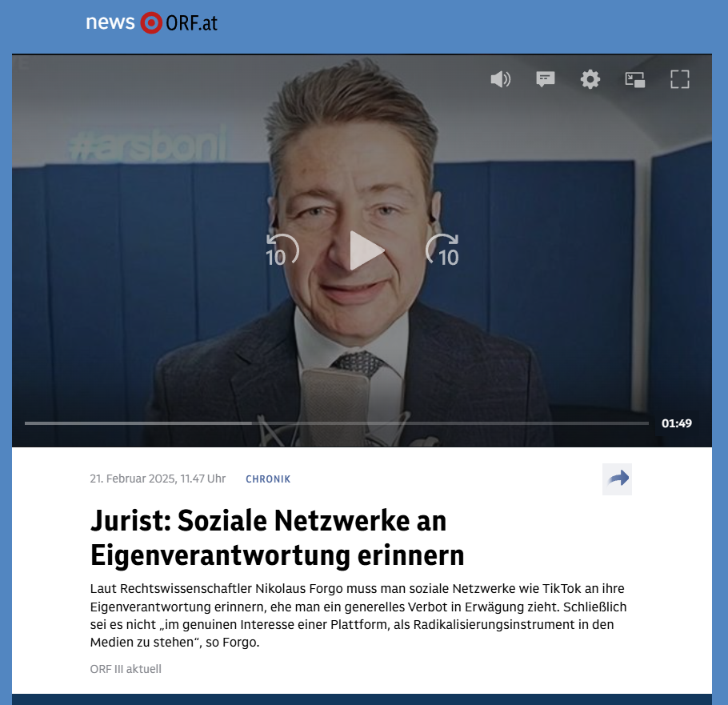
Task: Play the video with the center button
Action: (x=366, y=250)
